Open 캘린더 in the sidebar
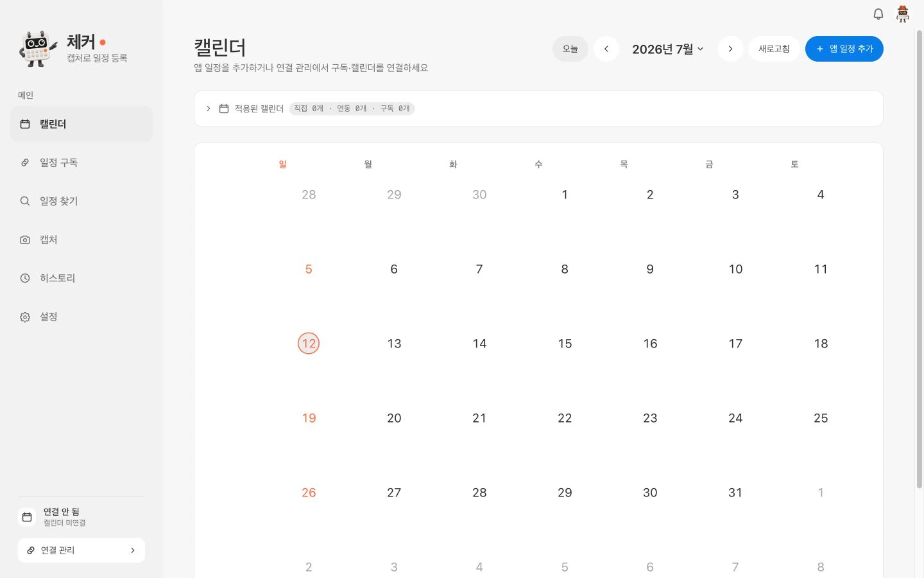 [x=81, y=124]
